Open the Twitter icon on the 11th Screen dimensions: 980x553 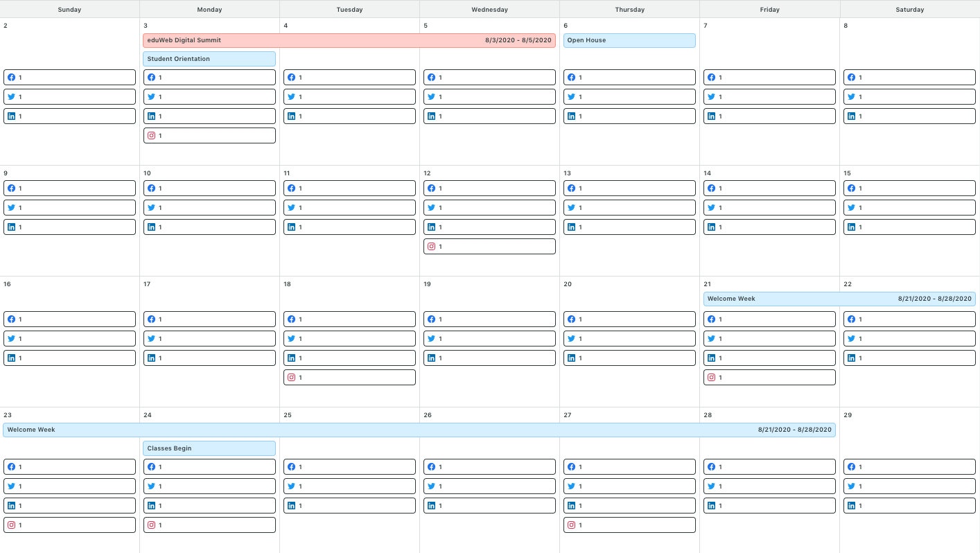point(291,208)
